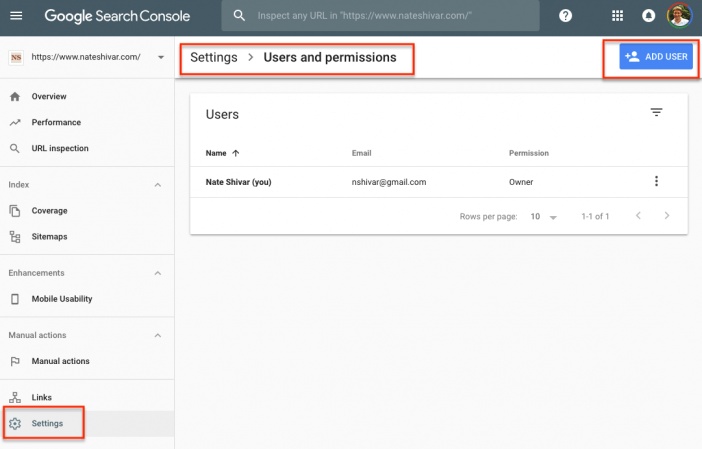This screenshot has width=702, height=449.
Task: Open the Google apps grid
Action: pyautogui.click(x=617, y=16)
